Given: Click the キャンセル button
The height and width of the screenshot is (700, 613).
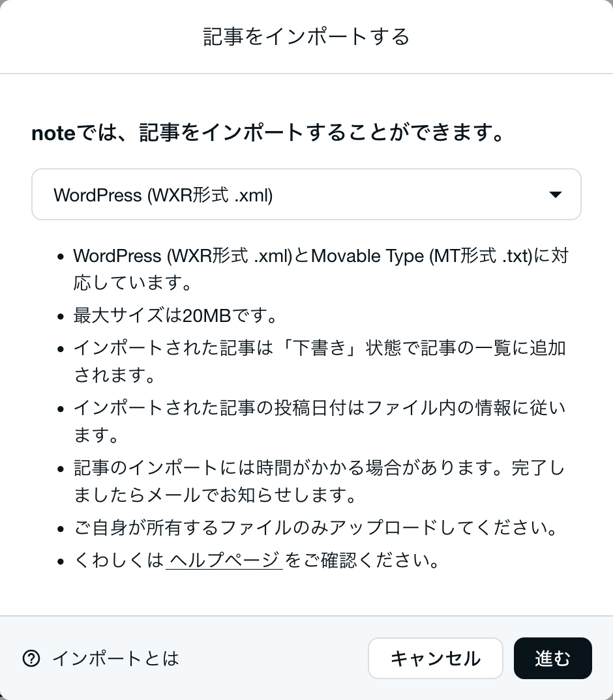Looking at the screenshot, I should tap(436, 658).
